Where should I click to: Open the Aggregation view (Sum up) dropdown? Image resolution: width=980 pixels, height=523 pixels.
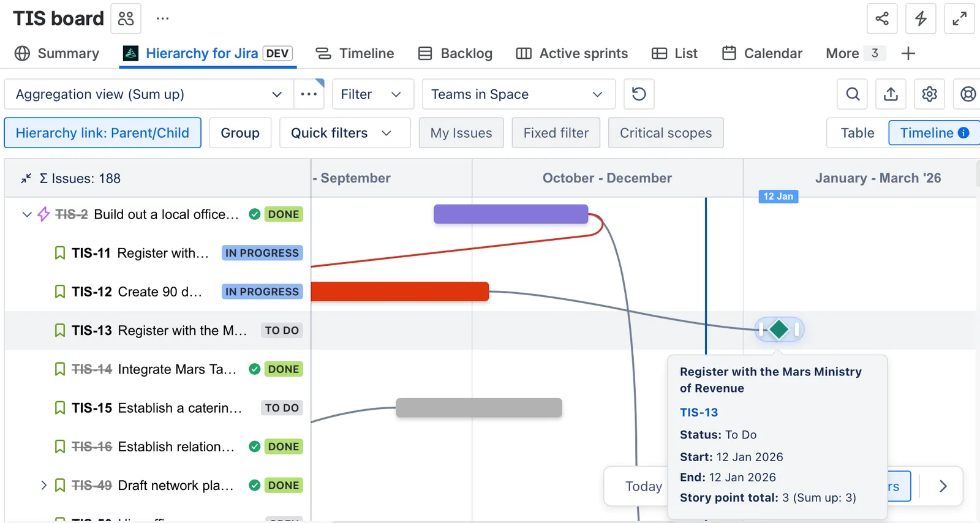[149, 94]
